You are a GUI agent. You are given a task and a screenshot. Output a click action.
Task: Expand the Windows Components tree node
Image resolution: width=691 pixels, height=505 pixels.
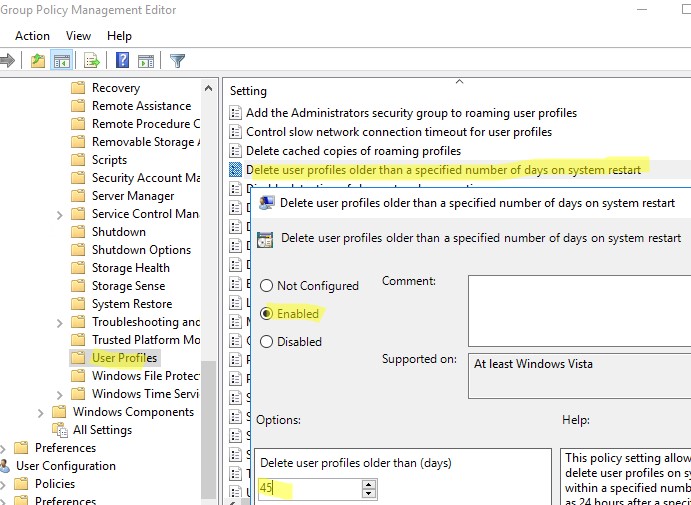tap(41, 413)
